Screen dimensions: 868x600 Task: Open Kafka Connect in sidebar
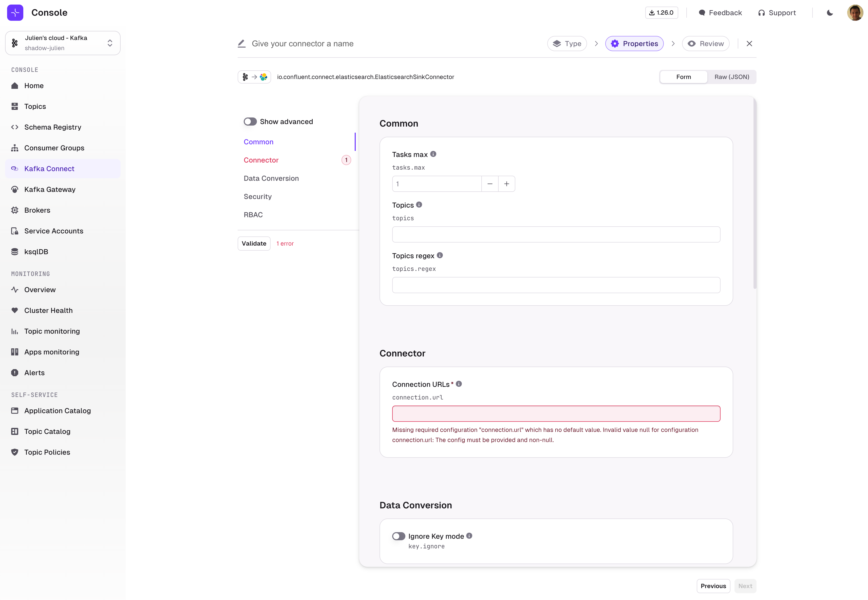click(63, 169)
